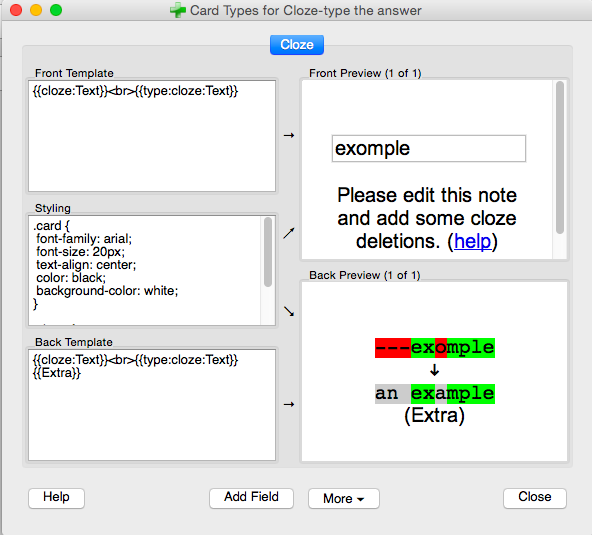
Task: Click the arrow beside the Back Template
Action: [289, 404]
